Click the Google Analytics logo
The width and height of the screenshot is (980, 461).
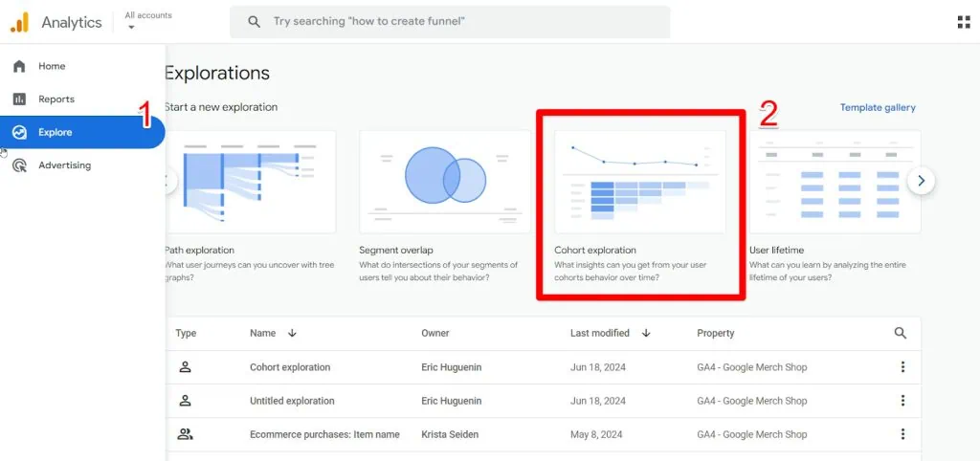19,22
